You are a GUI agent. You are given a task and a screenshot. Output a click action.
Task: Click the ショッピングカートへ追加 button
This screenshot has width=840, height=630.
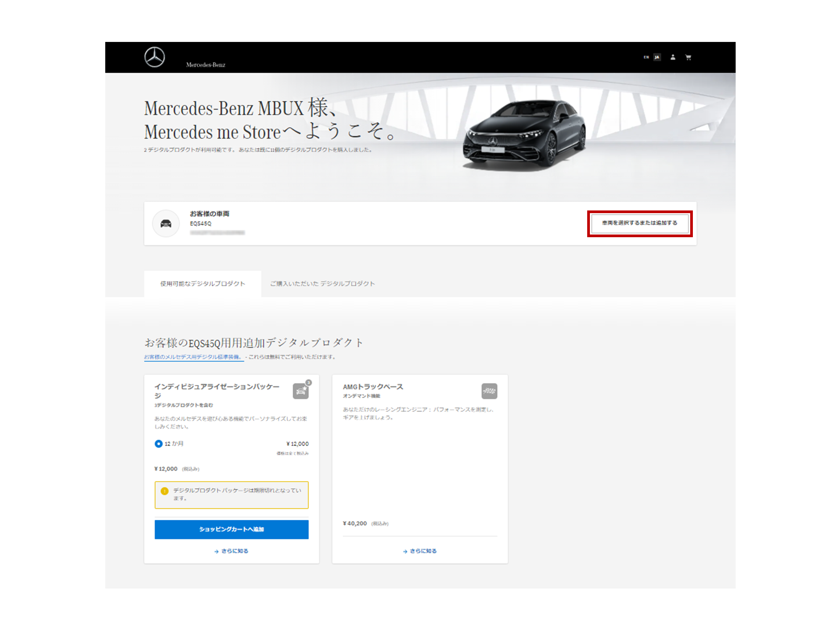231,529
